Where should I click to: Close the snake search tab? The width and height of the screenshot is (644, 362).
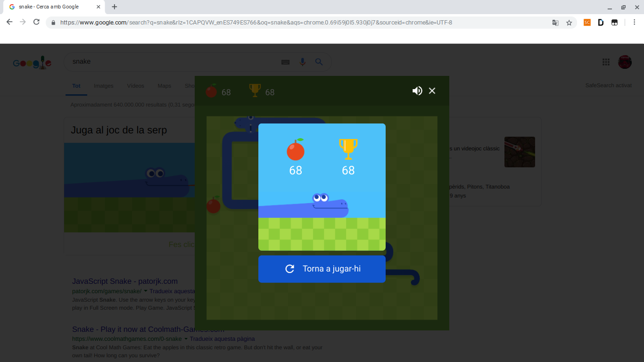[x=98, y=7]
